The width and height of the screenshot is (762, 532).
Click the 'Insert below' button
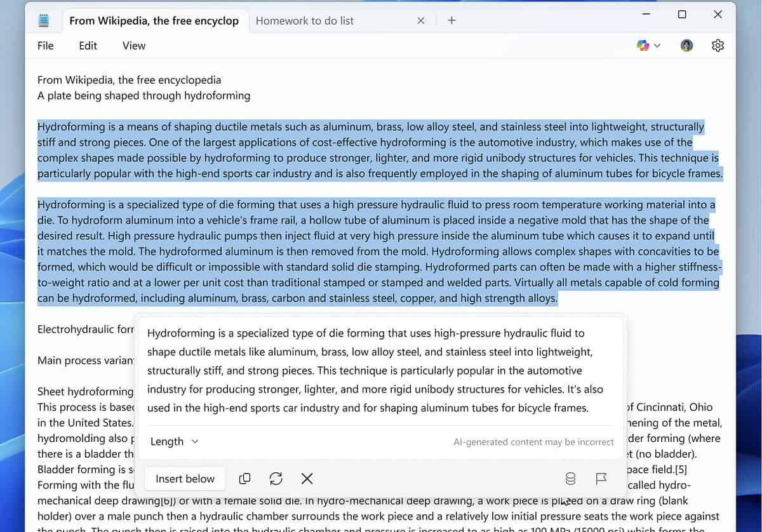tap(185, 479)
